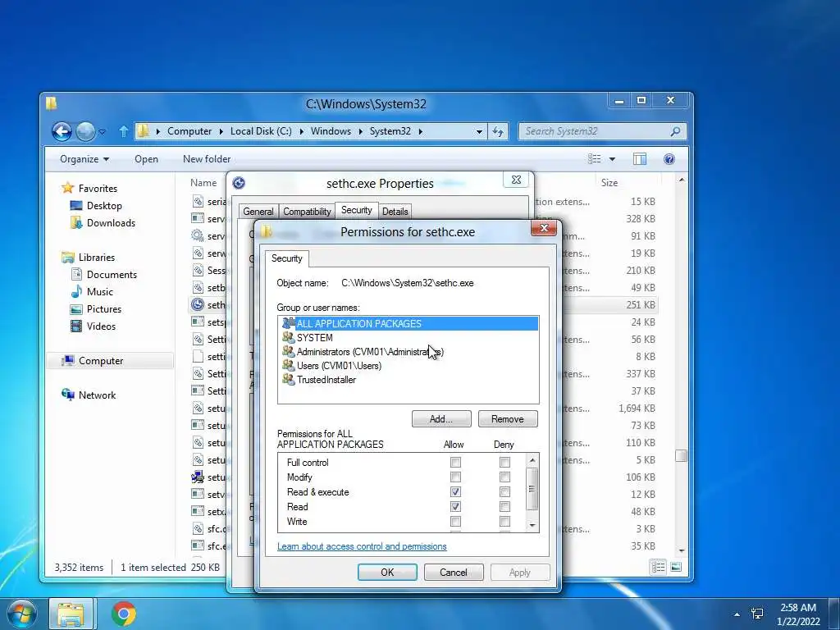This screenshot has width=840, height=630.
Task: Switch to General tab in Properties
Action: (258, 212)
